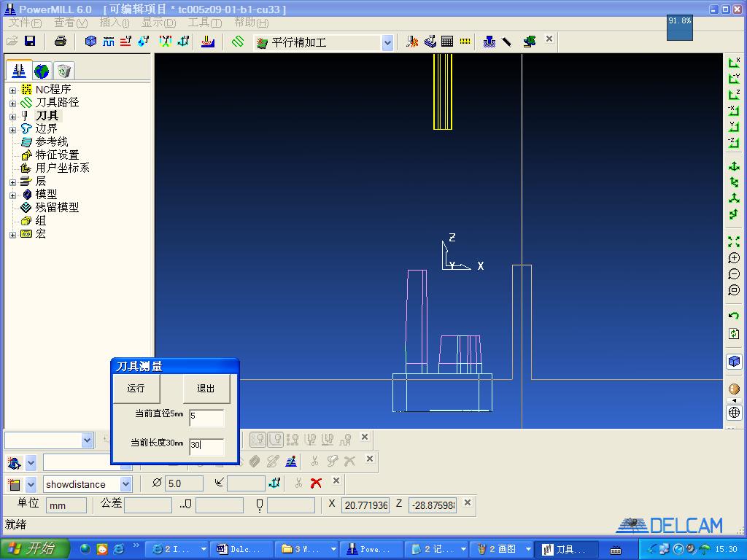Click the yellow measure ruler icon

[x=465, y=42]
